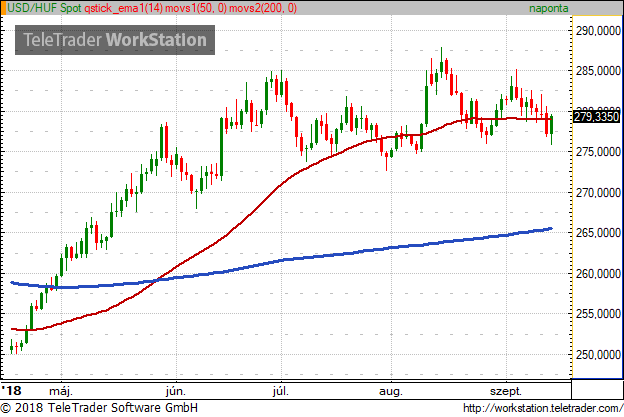Click the naponta interval label

click(x=548, y=8)
